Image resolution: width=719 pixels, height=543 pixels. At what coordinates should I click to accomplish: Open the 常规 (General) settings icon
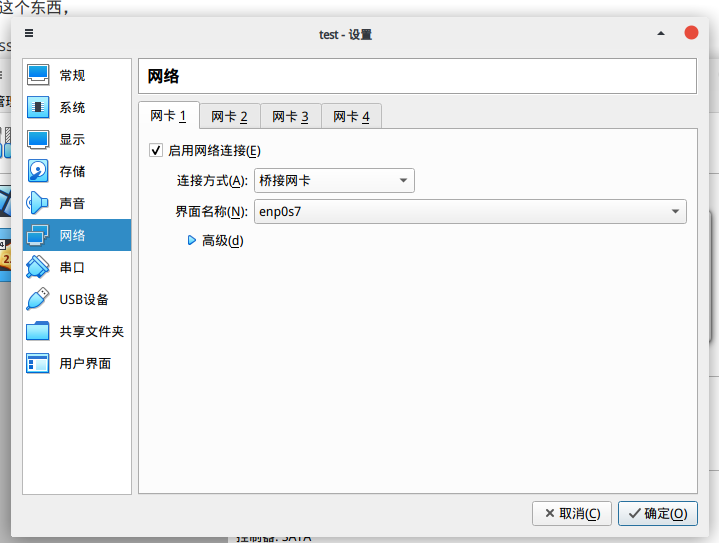(x=38, y=75)
